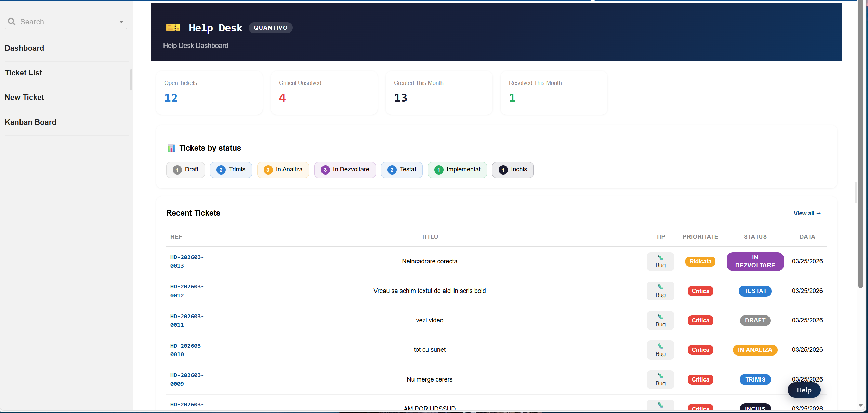This screenshot has height=413, width=868.
Task: Click the scrollbar down arrow
Action: pyautogui.click(x=860, y=405)
